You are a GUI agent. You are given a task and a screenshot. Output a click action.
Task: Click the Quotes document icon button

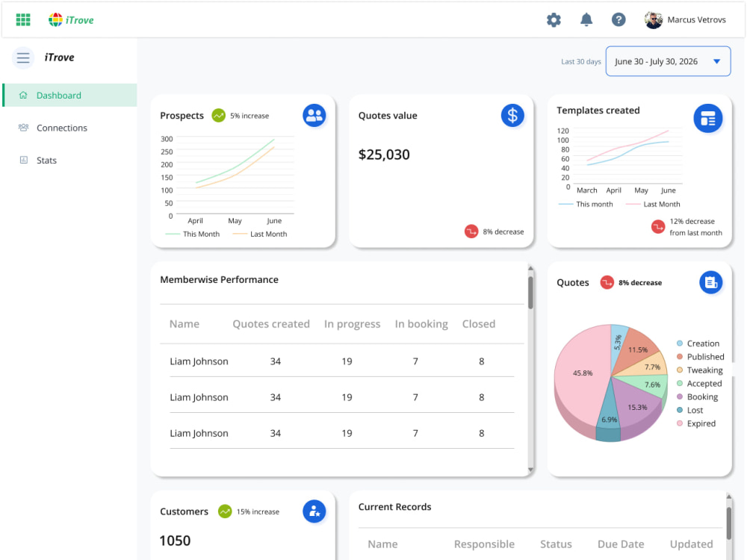(710, 282)
